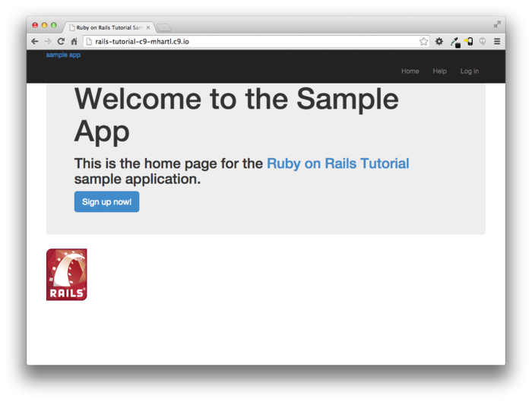
Task: Minimize the window with yellow button
Action: [44, 25]
